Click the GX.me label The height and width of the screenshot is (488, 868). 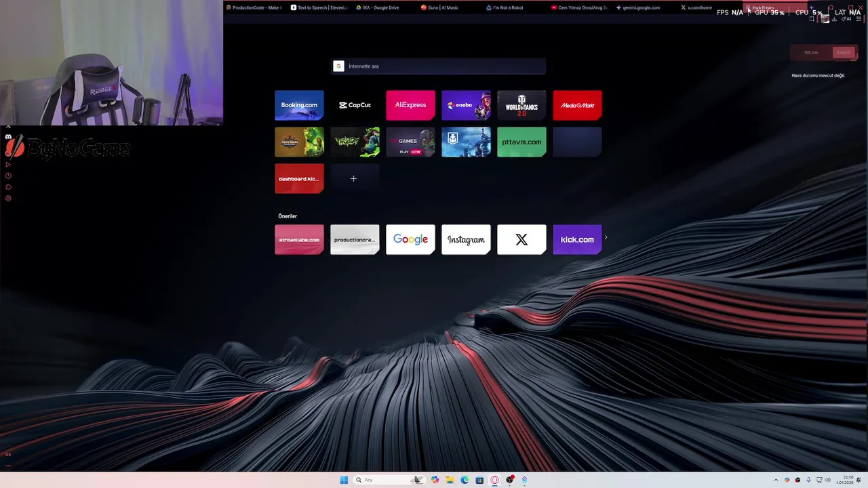[x=812, y=52]
